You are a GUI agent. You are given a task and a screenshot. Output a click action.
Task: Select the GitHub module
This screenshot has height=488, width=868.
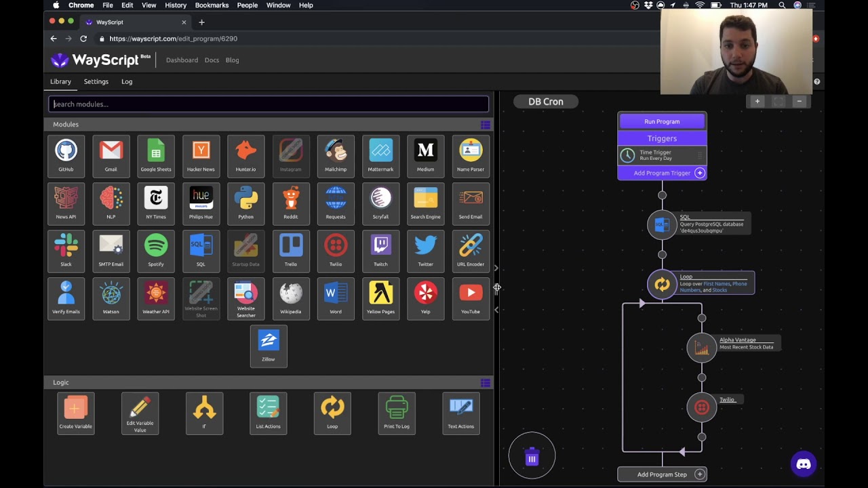click(x=66, y=156)
